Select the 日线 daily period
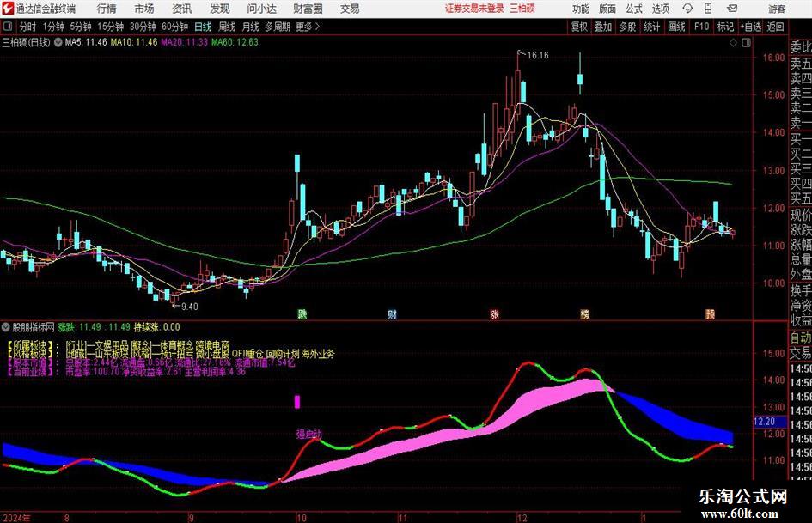The height and width of the screenshot is (523, 812). (203, 27)
